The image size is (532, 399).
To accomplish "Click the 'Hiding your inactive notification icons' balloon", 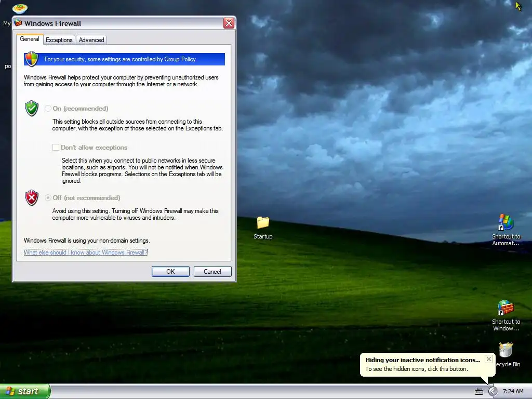I will coord(428,364).
